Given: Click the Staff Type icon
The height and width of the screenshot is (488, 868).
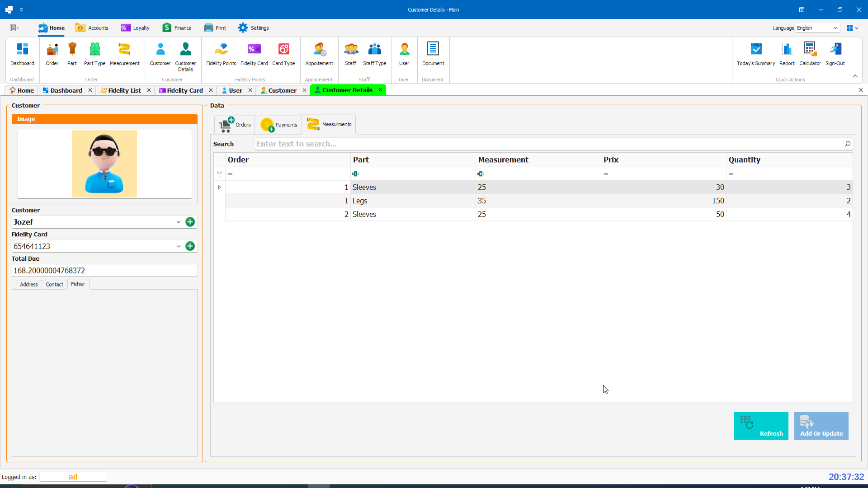Looking at the screenshot, I should (x=374, y=54).
